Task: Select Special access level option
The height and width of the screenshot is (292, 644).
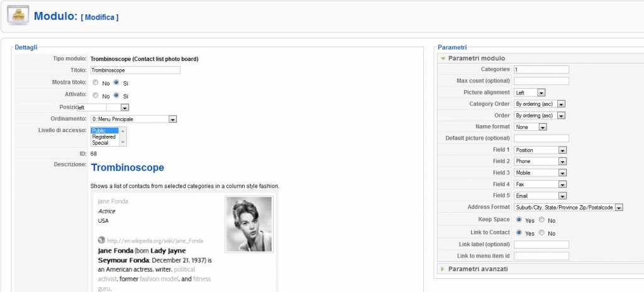Action: [100, 143]
